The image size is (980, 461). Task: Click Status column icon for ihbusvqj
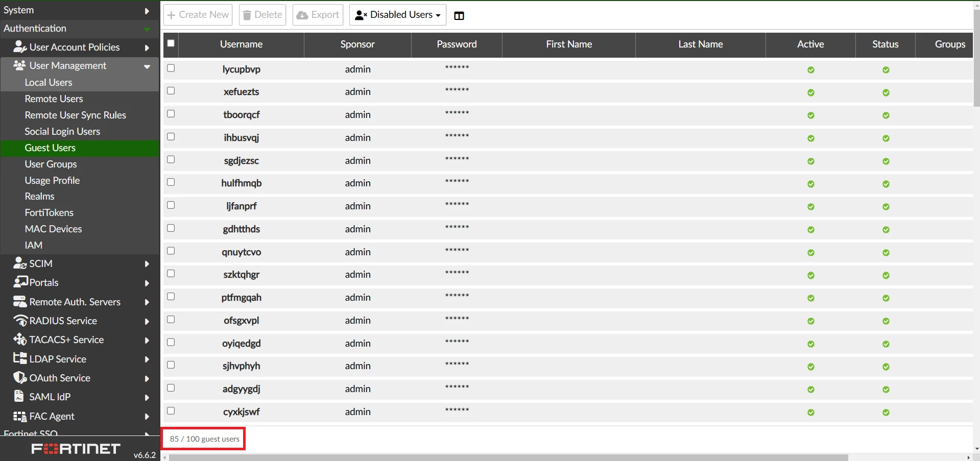(x=886, y=138)
